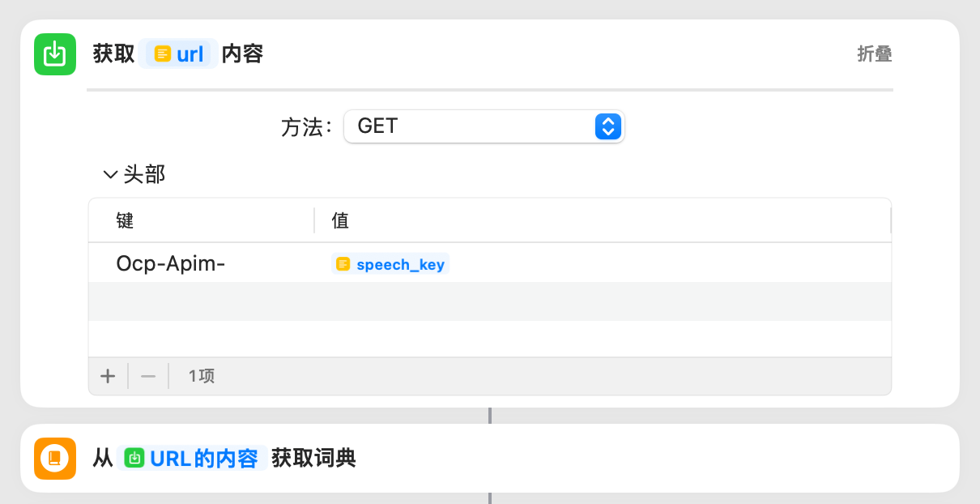
Task: Collapse the 头部 headers section
Action: (x=110, y=174)
